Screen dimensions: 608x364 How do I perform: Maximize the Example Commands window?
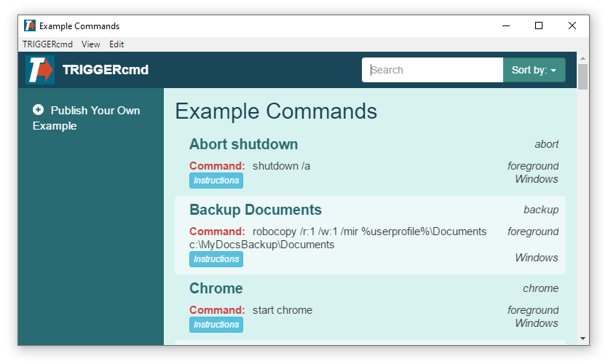(539, 26)
